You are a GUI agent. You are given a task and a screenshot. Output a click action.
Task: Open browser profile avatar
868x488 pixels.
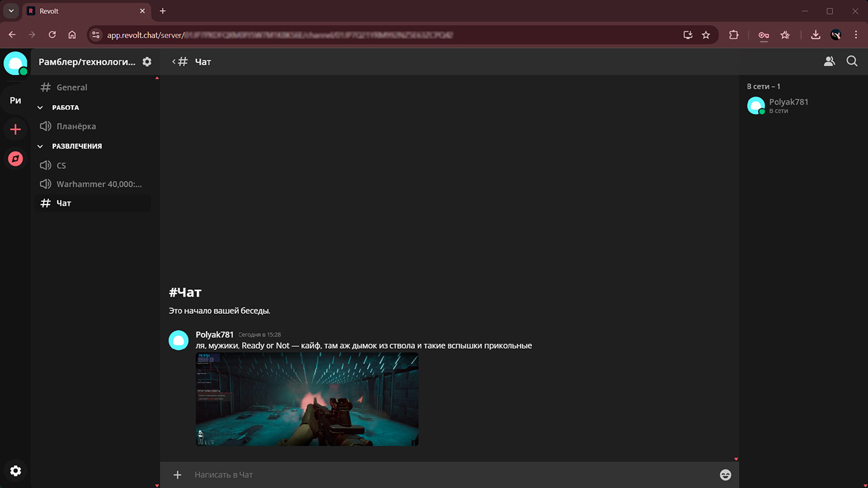[x=836, y=35]
